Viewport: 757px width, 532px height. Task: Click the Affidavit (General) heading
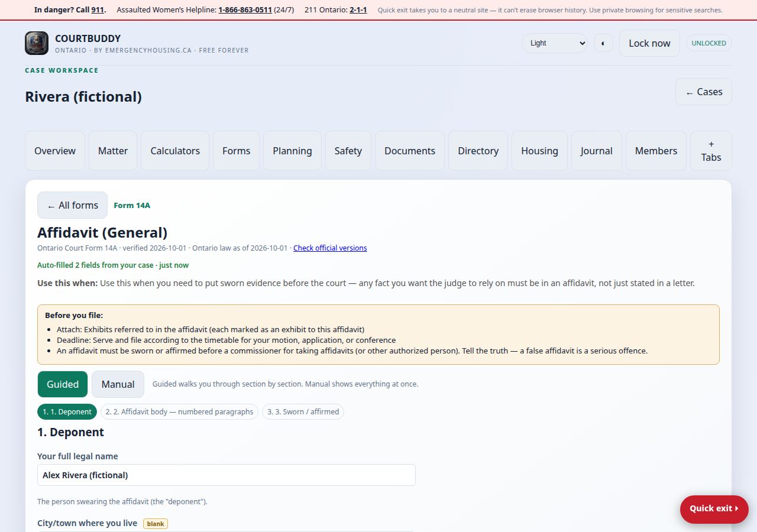(x=102, y=232)
